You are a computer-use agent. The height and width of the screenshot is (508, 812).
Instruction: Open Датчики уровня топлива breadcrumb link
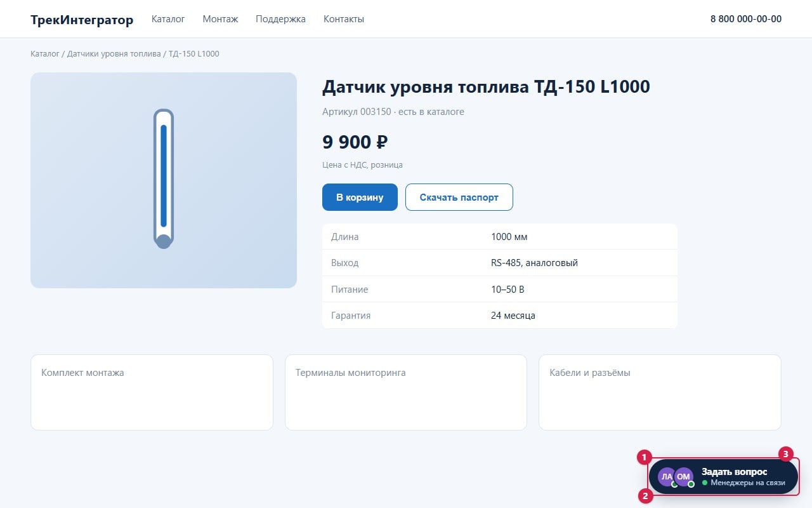pyautogui.click(x=114, y=54)
